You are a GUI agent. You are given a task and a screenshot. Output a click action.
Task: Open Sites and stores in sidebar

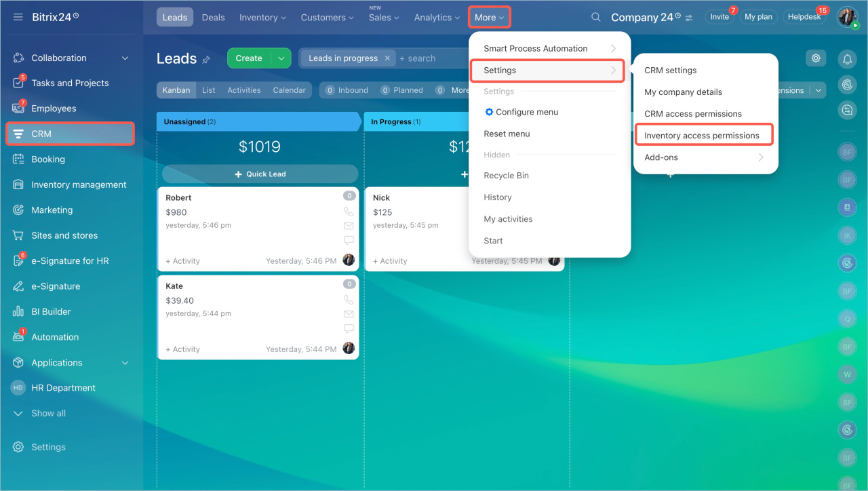[x=71, y=235]
